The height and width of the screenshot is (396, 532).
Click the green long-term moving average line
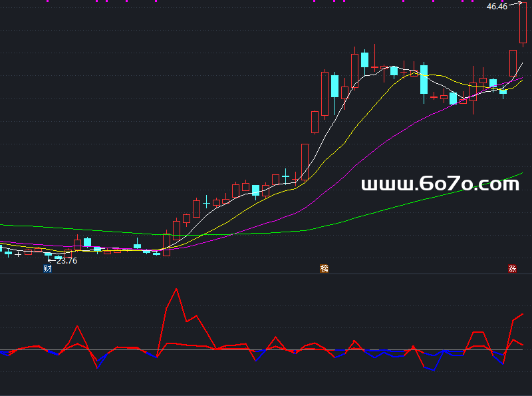399,207
